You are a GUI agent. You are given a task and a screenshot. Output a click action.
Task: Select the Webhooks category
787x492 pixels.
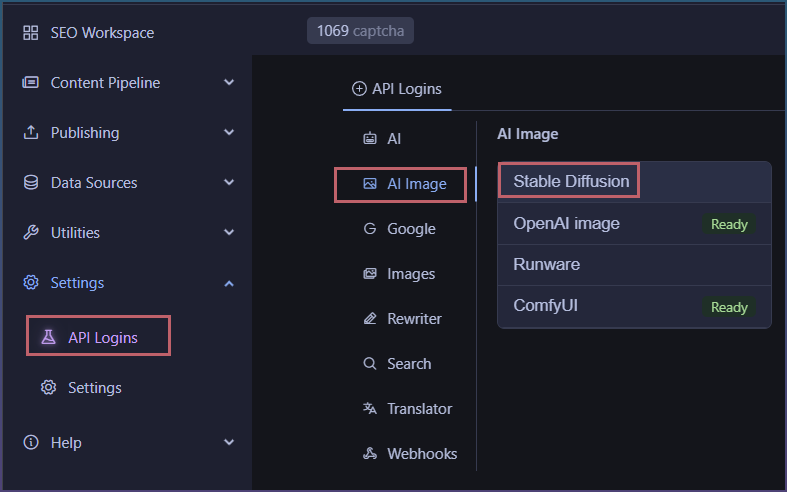(422, 454)
